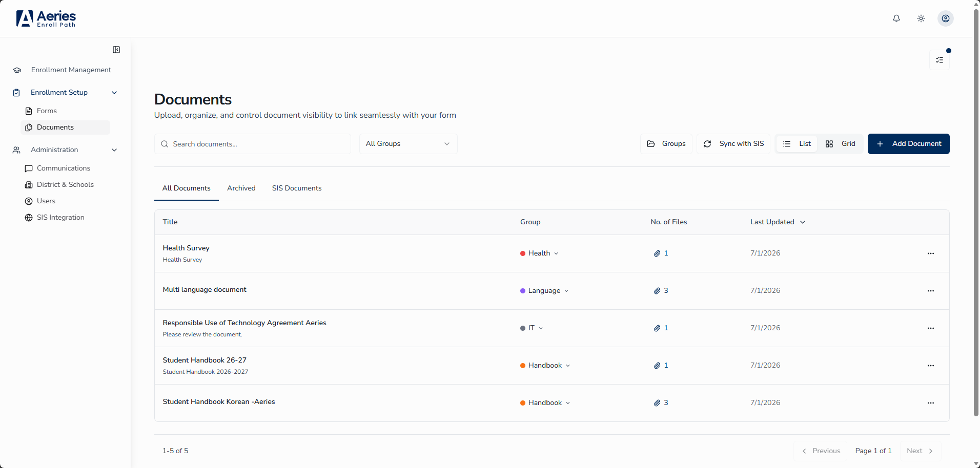
Task: Switch to List view
Action: coord(797,144)
